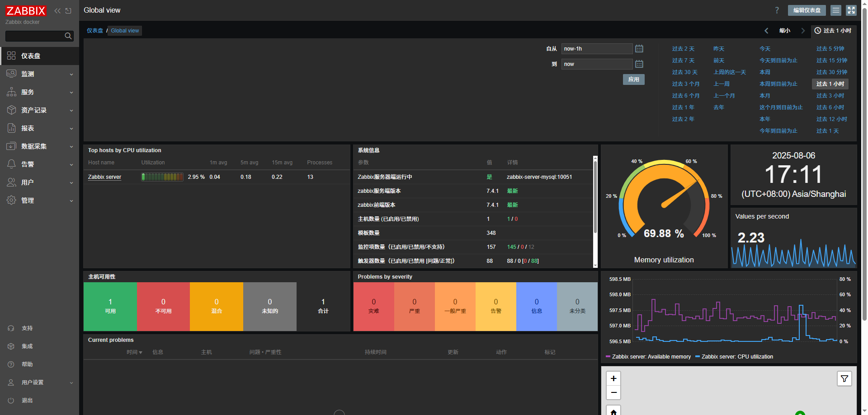Open the 过去 1 小时 time selector tab
The width and height of the screenshot is (868, 415).
pyautogui.click(x=833, y=31)
